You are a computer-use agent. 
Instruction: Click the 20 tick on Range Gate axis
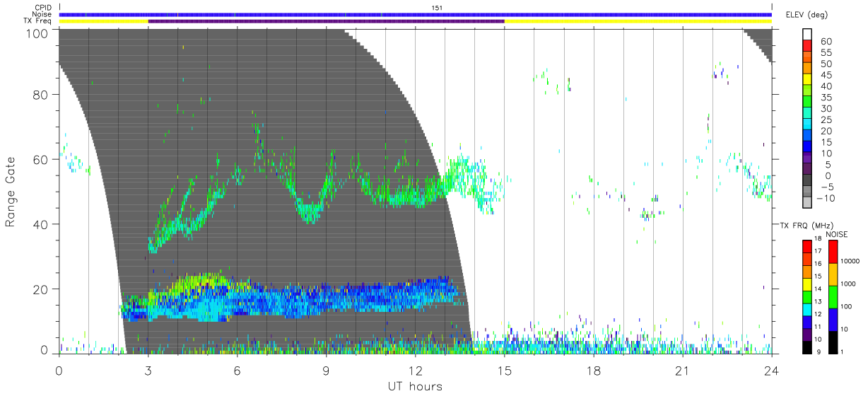point(40,289)
